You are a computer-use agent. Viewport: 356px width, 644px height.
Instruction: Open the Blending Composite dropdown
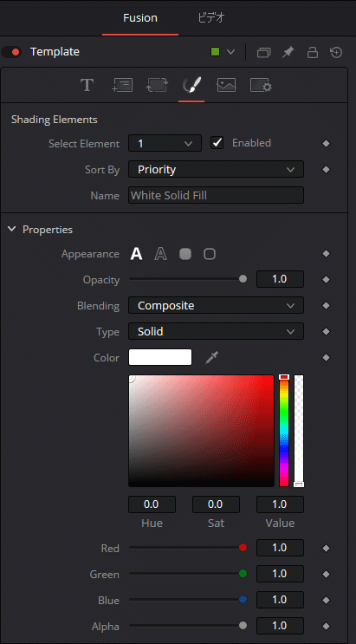pyautogui.click(x=216, y=306)
